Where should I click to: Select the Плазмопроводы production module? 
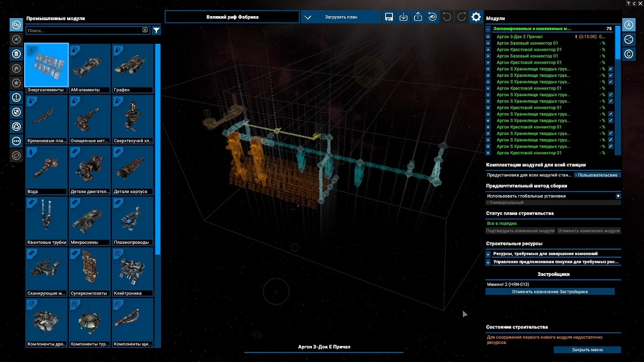pyautogui.click(x=133, y=221)
